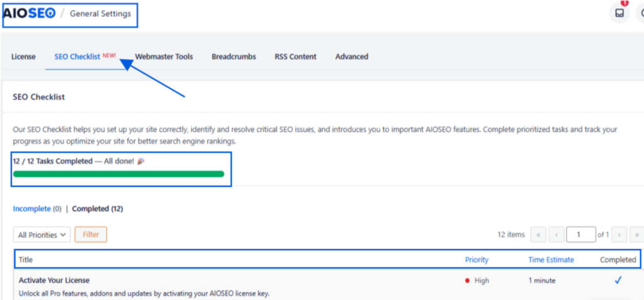This screenshot has width=644, height=300.
Task: Click the Filter button
Action: click(x=91, y=235)
